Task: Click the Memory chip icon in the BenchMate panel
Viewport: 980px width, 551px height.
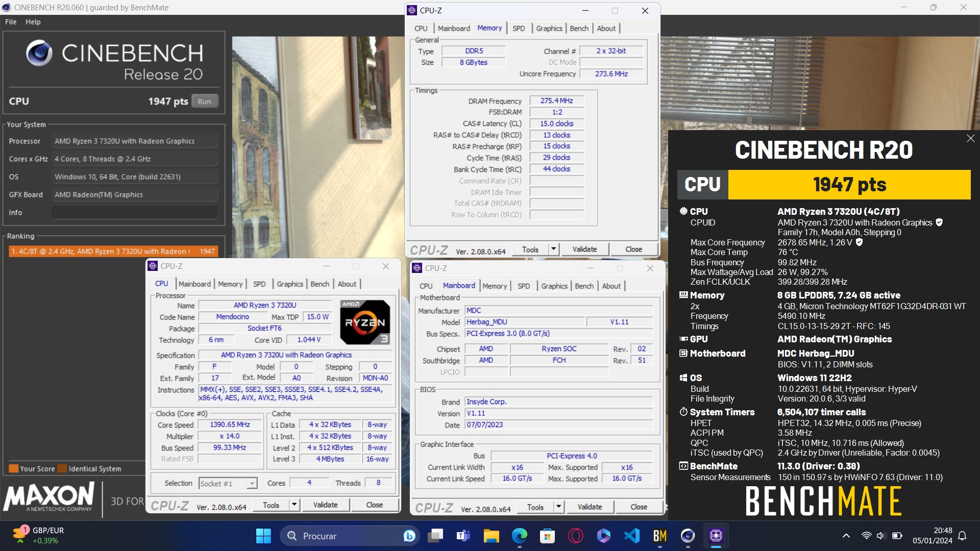Action: tap(683, 295)
